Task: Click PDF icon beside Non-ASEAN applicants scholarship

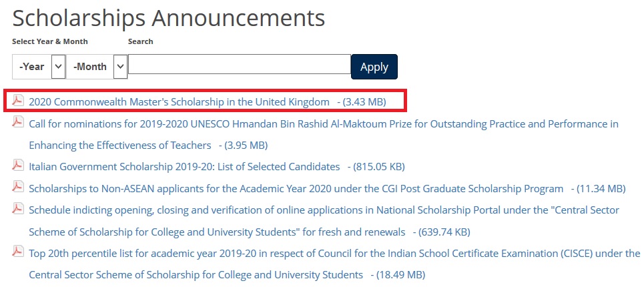Action: pyautogui.click(x=19, y=188)
